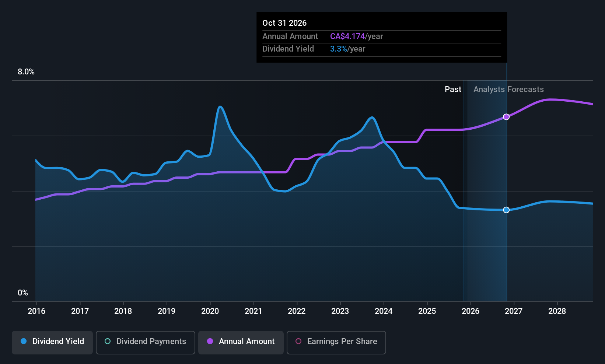Click the 2028 year label on the timeline
Image resolution: width=605 pixels, height=364 pixels.
pyautogui.click(x=557, y=311)
